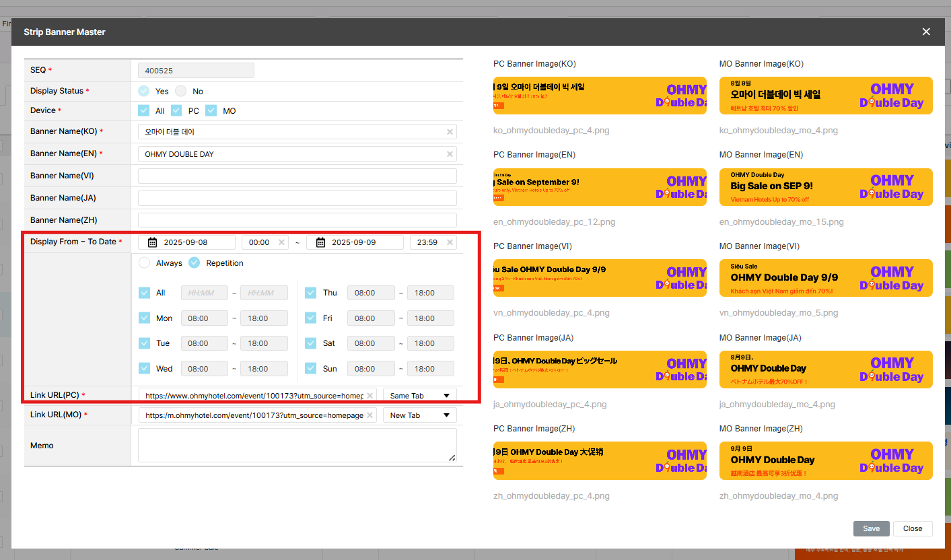Open the Display From date calendar icon
The height and width of the screenshot is (560, 951).
153,242
